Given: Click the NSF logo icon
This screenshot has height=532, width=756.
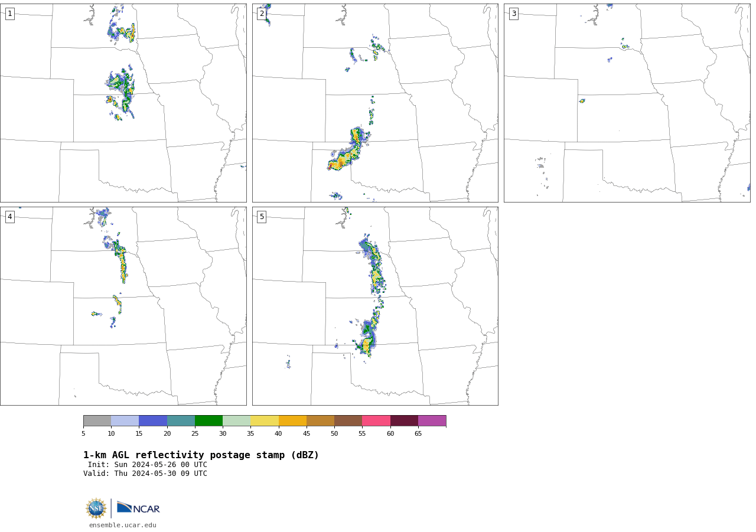Looking at the screenshot, I should 96,508.
